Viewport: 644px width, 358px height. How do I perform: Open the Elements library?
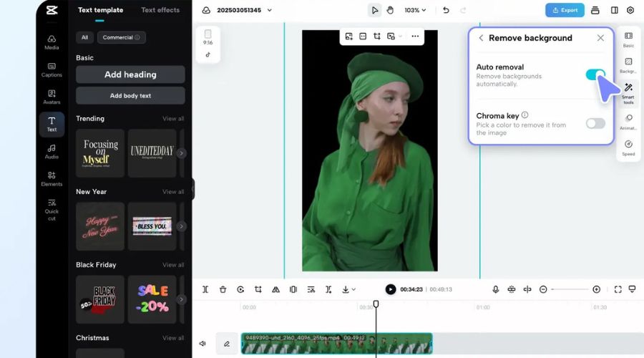coord(52,178)
